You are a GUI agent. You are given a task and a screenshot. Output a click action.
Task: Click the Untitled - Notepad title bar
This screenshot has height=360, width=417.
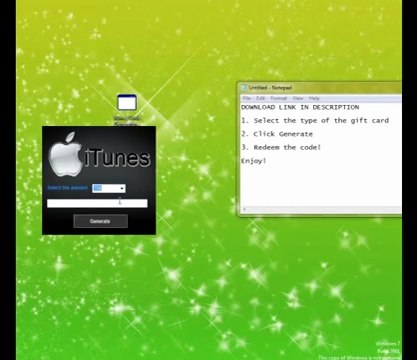(321, 88)
